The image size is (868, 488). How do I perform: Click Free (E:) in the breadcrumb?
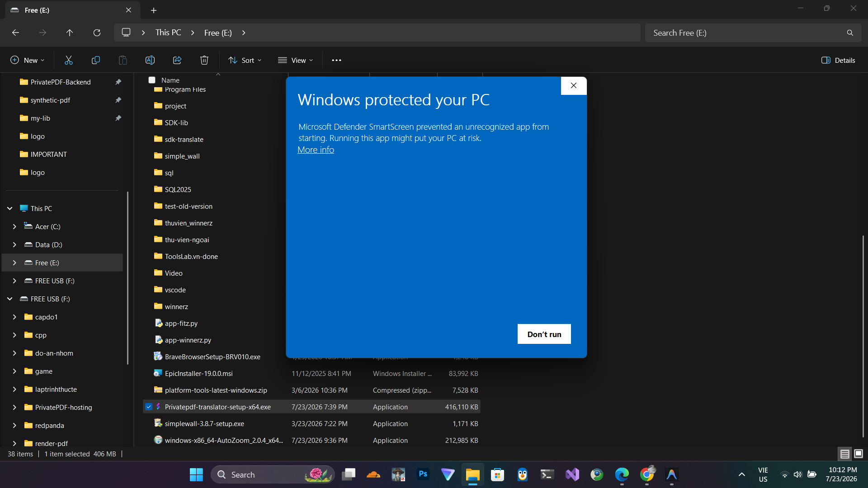point(218,33)
